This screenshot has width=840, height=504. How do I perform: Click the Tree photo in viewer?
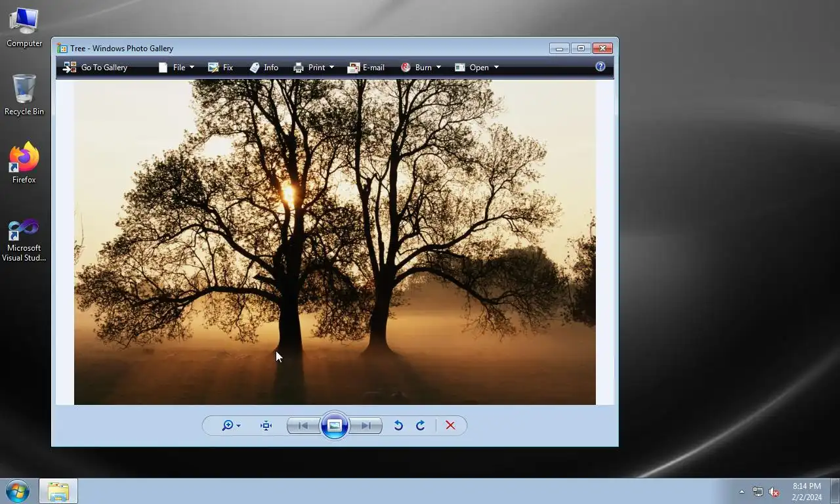335,242
